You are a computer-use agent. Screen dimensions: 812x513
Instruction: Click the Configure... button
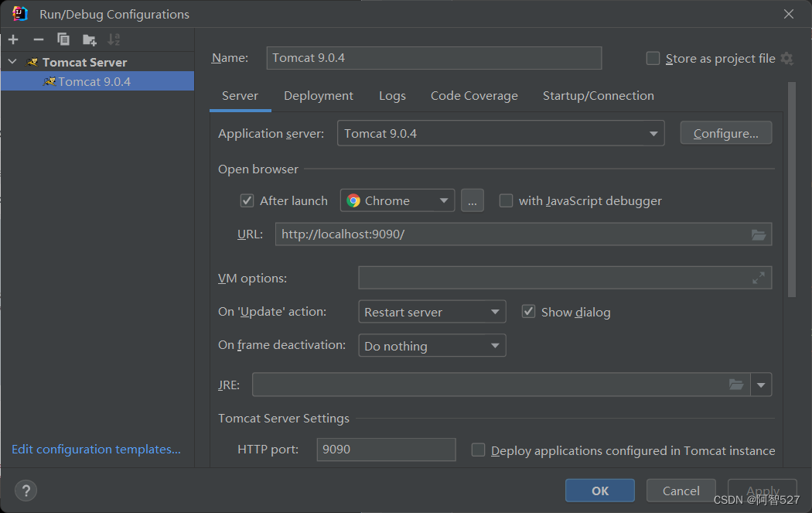pos(725,133)
